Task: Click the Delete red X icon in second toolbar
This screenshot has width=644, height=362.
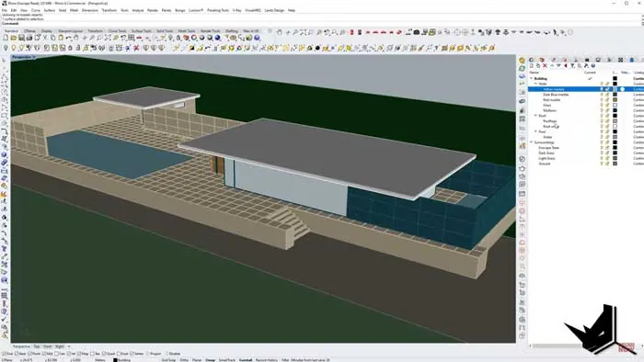Action: click(136, 48)
